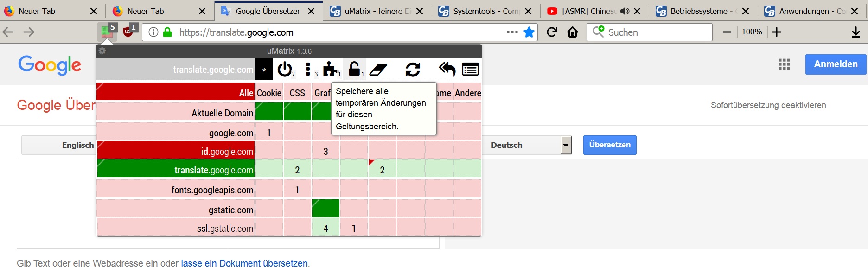Open downloads arrow icon
The width and height of the screenshot is (868, 280).
856,32
